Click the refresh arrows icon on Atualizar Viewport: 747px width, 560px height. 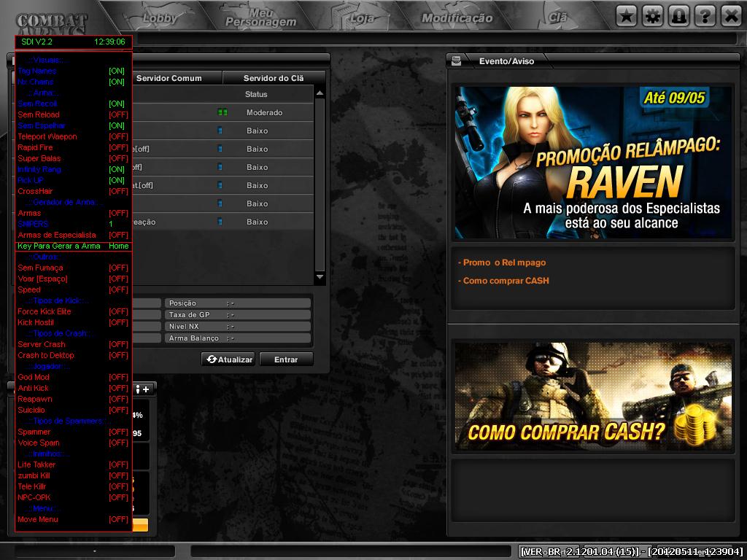pyautogui.click(x=212, y=359)
